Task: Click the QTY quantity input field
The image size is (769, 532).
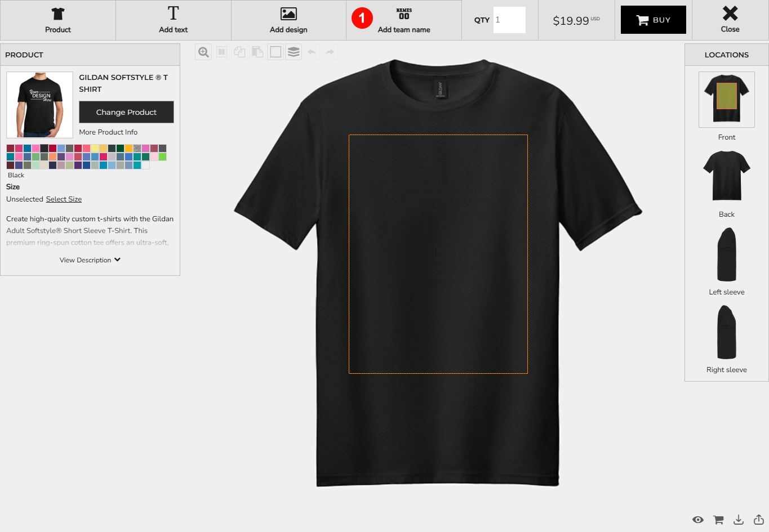Action: (x=509, y=20)
